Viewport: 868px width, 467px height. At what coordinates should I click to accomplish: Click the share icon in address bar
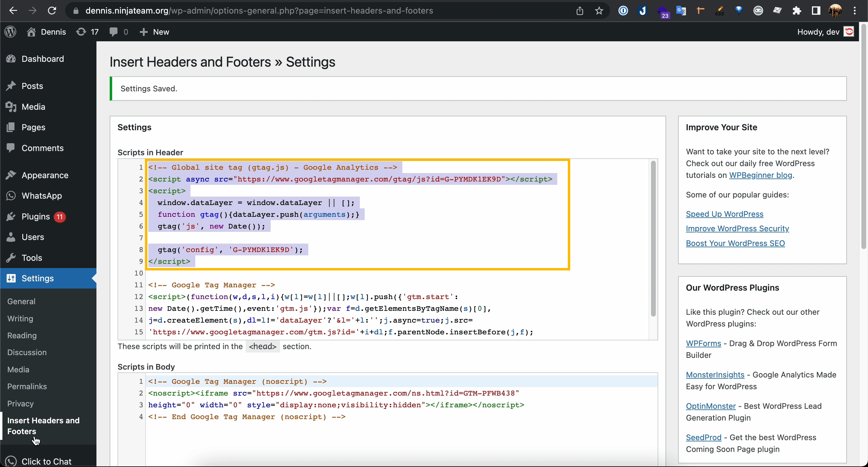point(580,11)
